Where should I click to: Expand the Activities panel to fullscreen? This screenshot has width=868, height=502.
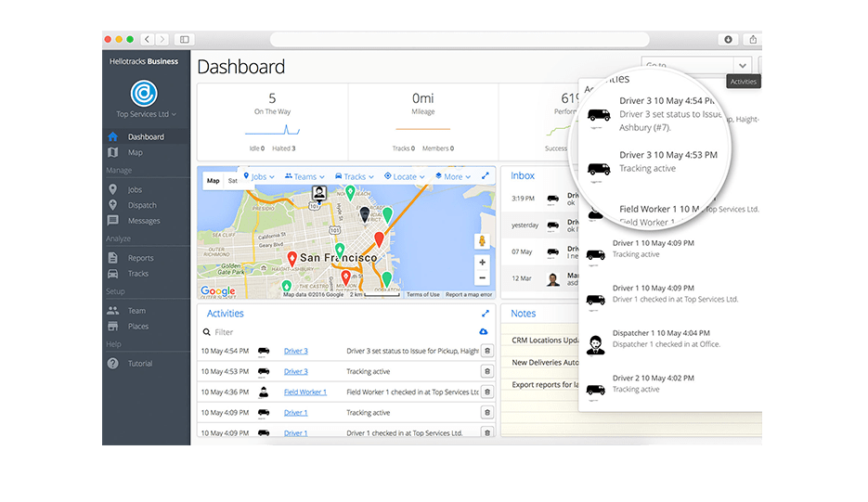tap(486, 314)
